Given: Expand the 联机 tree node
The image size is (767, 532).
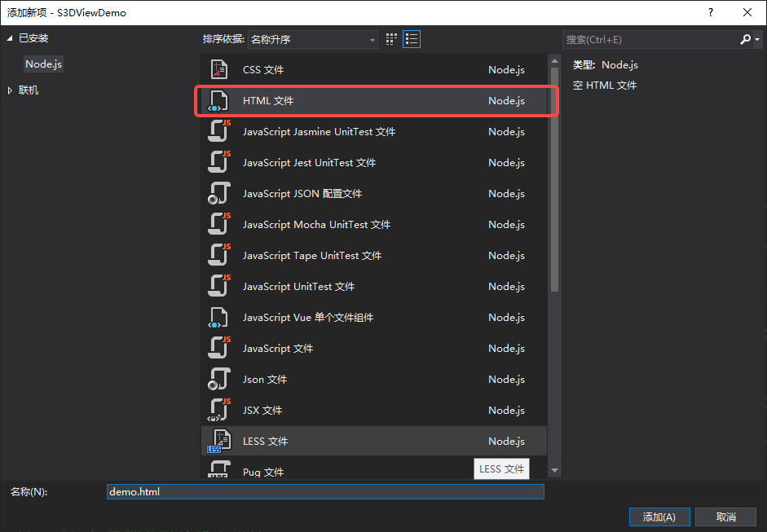Looking at the screenshot, I should (x=10, y=90).
